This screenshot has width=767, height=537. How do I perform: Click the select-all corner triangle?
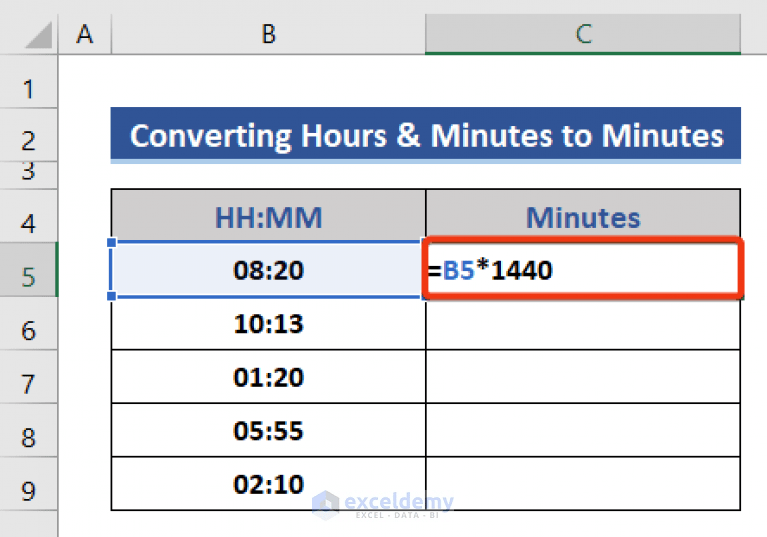pyautogui.click(x=38, y=35)
